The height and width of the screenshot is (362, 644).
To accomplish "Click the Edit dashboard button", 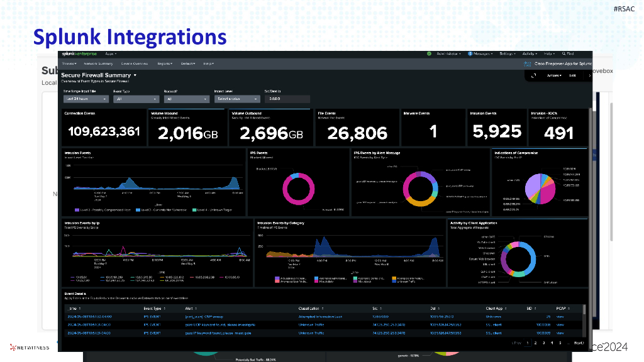I will coord(572,75).
